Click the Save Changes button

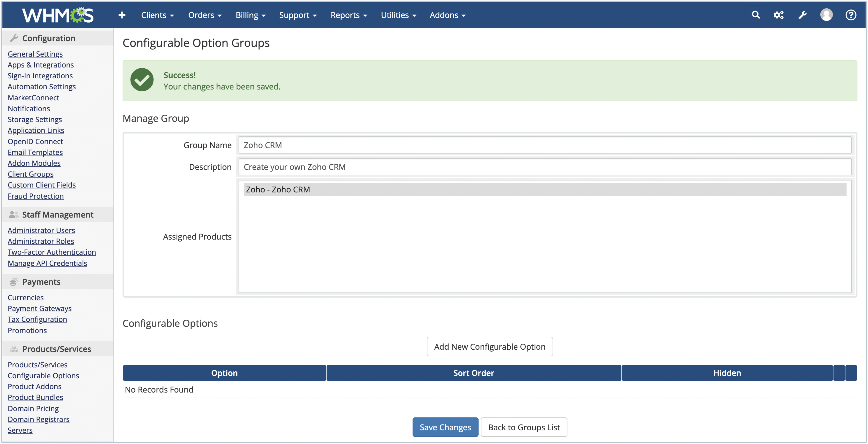pyautogui.click(x=445, y=427)
